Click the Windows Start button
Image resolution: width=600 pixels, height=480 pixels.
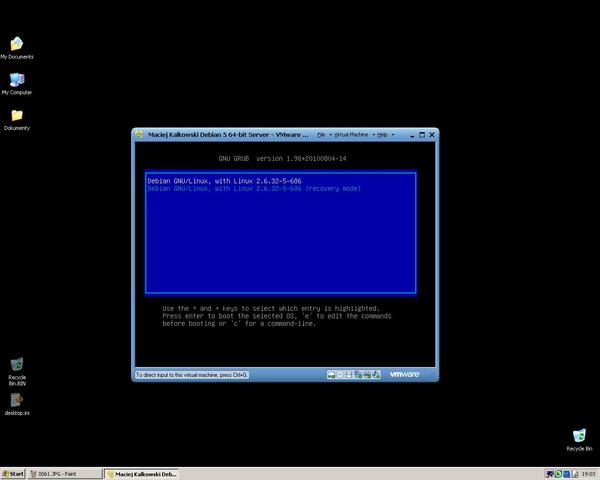(14, 473)
